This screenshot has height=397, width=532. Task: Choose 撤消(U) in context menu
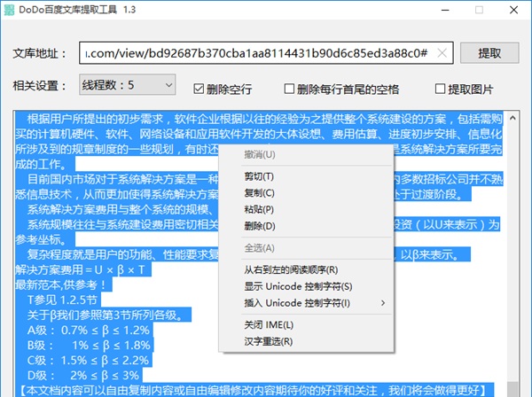coord(260,154)
